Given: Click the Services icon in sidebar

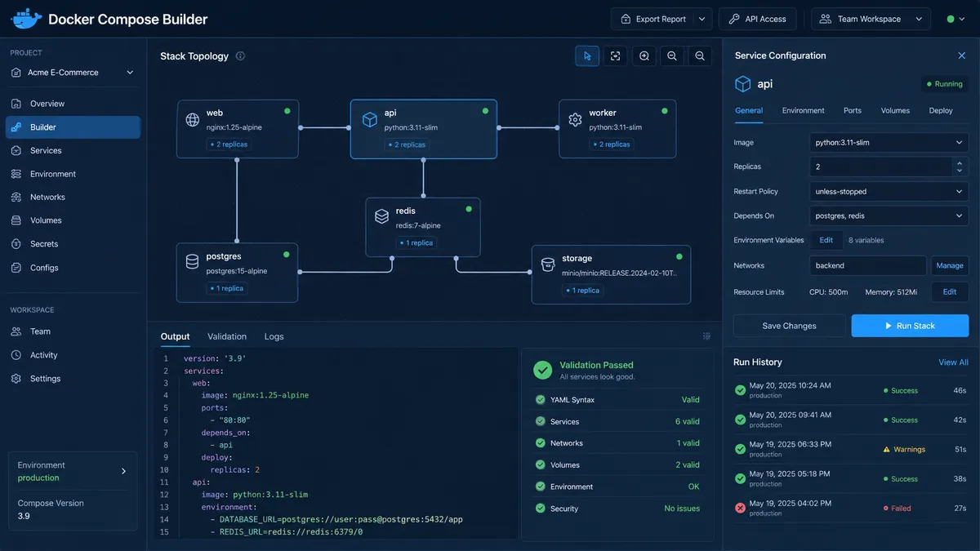Looking at the screenshot, I should pyautogui.click(x=16, y=150).
